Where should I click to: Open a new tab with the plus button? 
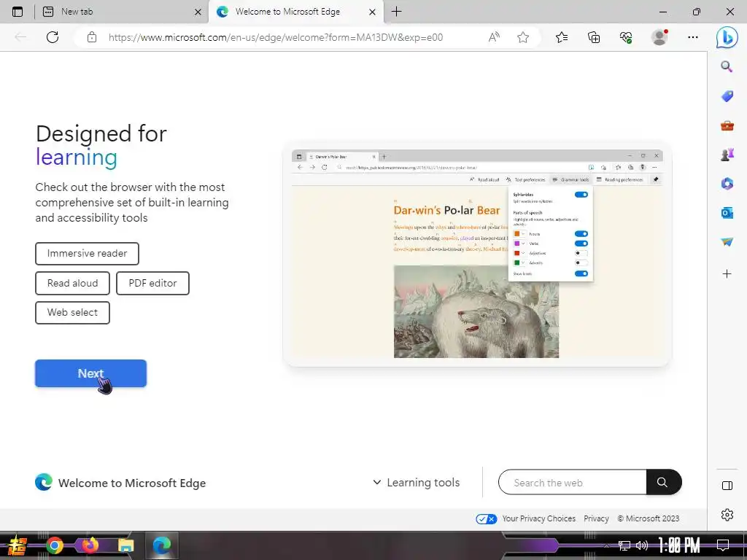pos(396,12)
